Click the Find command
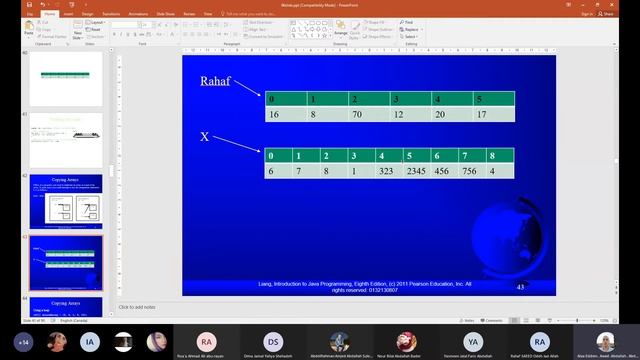 (x=407, y=22)
